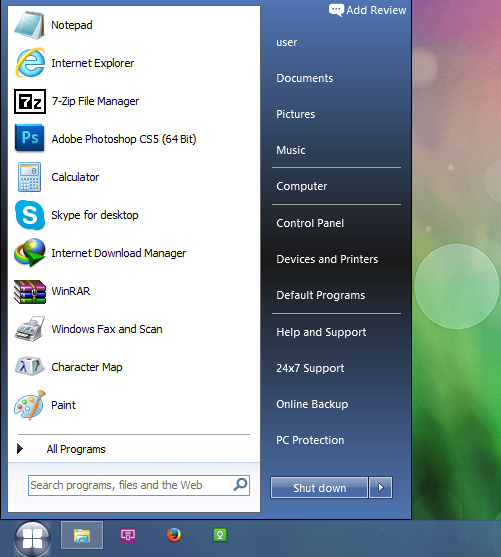Screen dimensions: 501x557
Task: Click the Online Backup link
Action: (312, 404)
